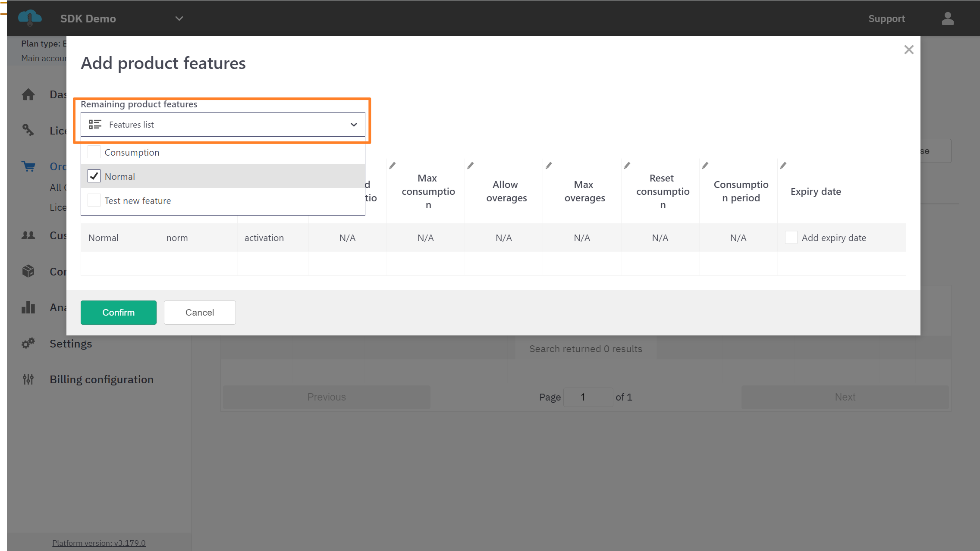Click the edit pencil above Allow overages
Image resolution: width=980 pixels, height=551 pixels.
tap(471, 166)
